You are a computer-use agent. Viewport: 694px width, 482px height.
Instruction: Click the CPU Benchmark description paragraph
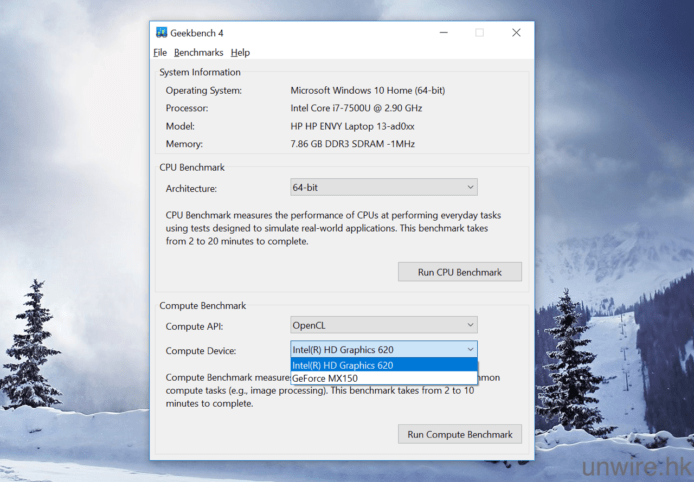(x=333, y=228)
